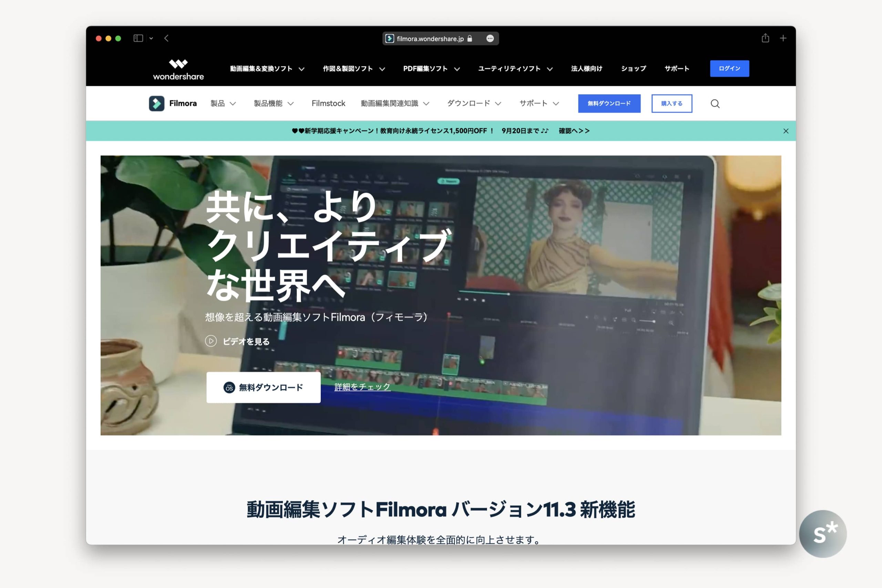
Task: Click ビデオを見る link
Action: (x=246, y=341)
